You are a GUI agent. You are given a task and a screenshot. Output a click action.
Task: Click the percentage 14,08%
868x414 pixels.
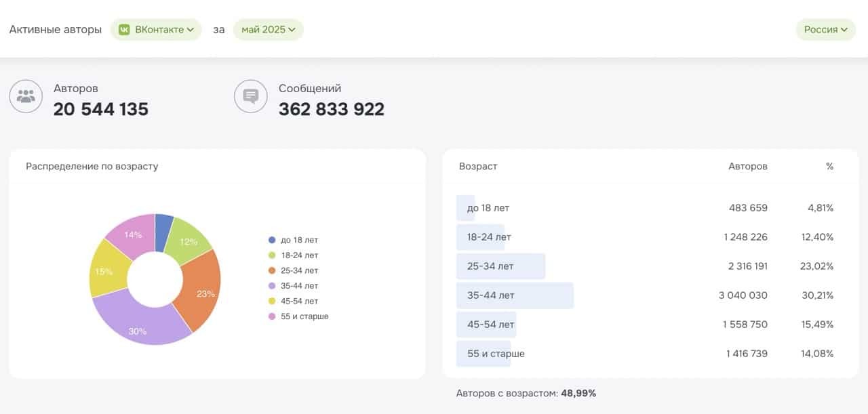pos(818,354)
